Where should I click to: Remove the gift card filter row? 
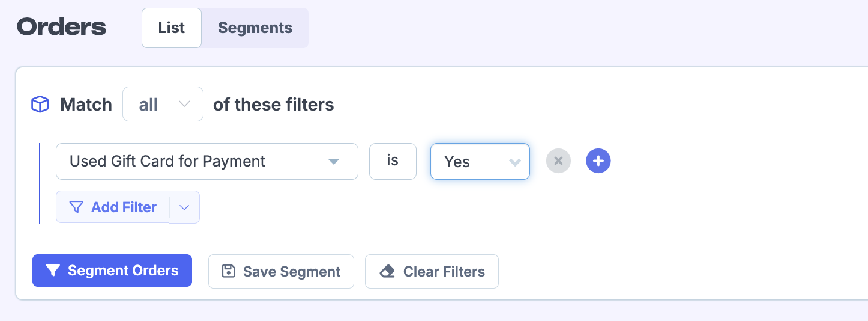point(558,161)
